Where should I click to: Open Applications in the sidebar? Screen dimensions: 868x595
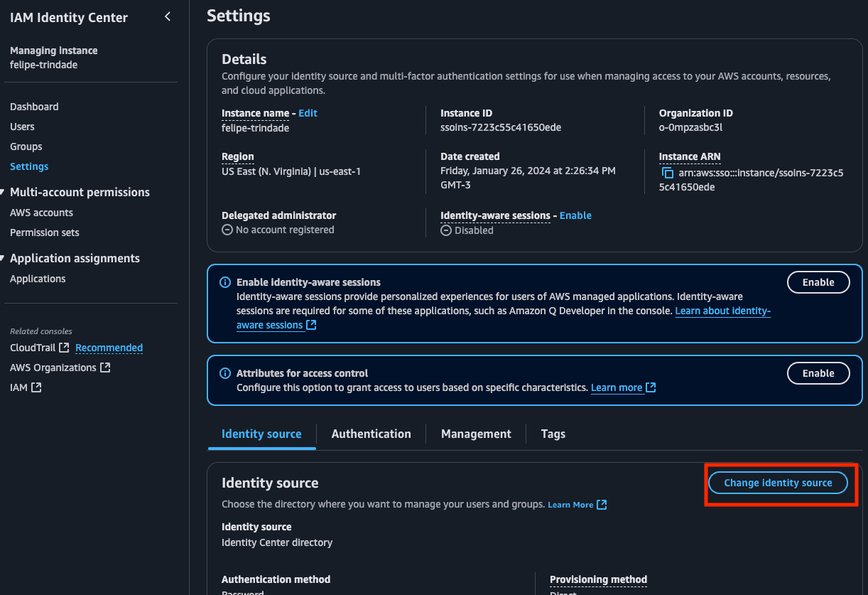point(38,279)
